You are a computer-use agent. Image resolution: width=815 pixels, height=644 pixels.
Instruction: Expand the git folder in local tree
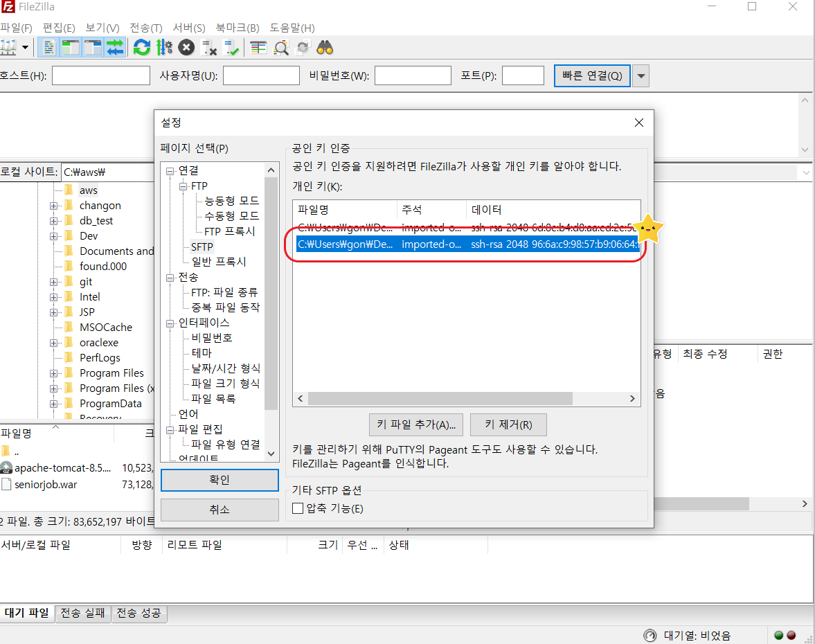coord(53,283)
